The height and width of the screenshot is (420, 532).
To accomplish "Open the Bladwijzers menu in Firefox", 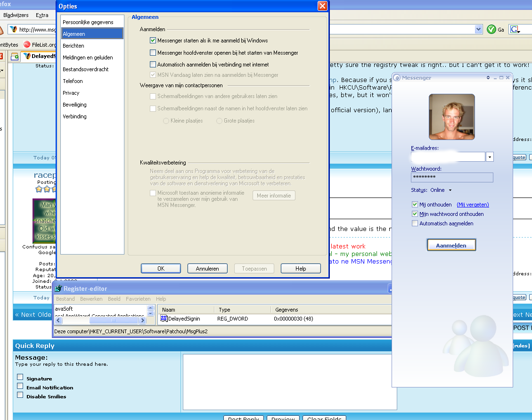I will [x=16, y=15].
